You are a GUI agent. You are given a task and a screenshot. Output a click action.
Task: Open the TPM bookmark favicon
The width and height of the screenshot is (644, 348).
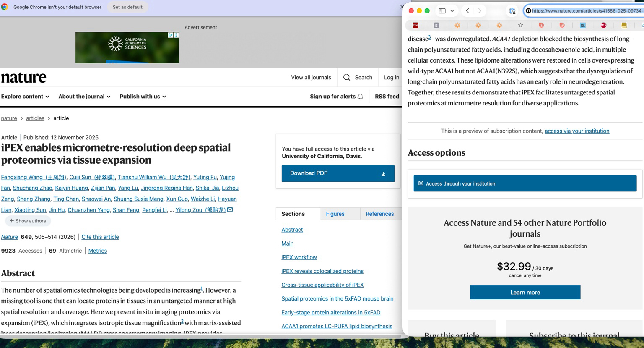[x=415, y=25]
